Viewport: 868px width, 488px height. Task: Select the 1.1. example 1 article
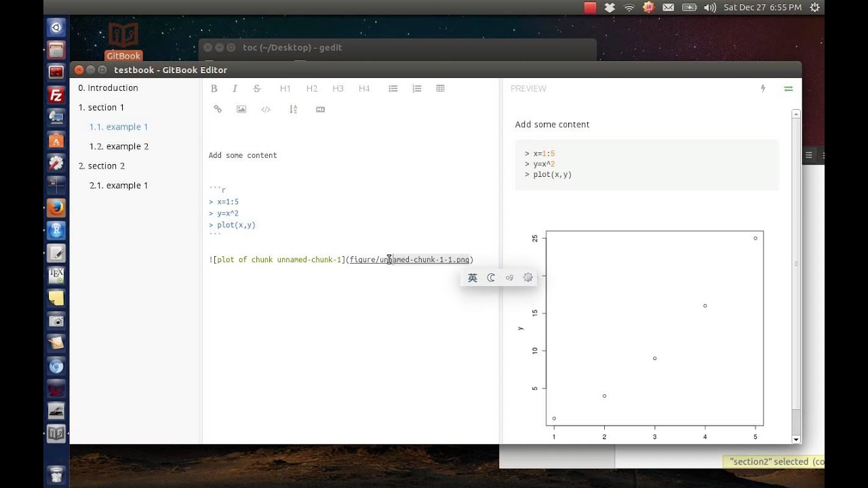tap(119, 127)
